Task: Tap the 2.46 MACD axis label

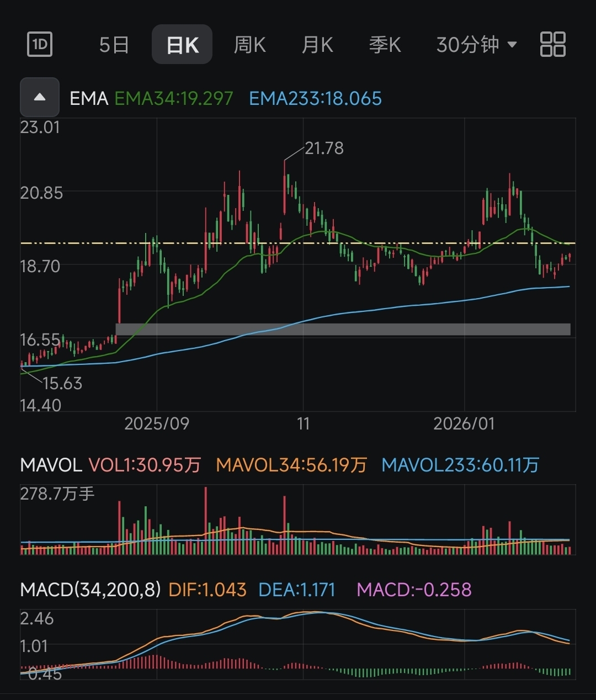Action: [x=37, y=619]
